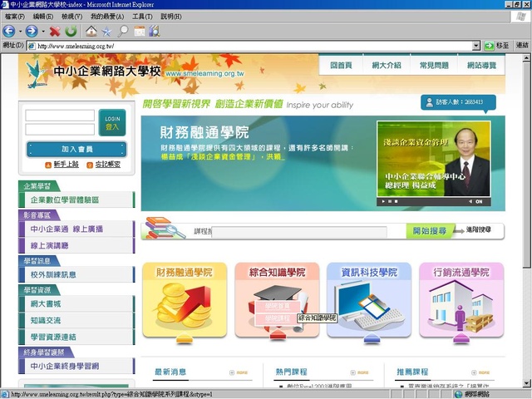Select the 網大介紹 navigation tab
The height and width of the screenshot is (399, 532).
pyautogui.click(x=387, y=65)
